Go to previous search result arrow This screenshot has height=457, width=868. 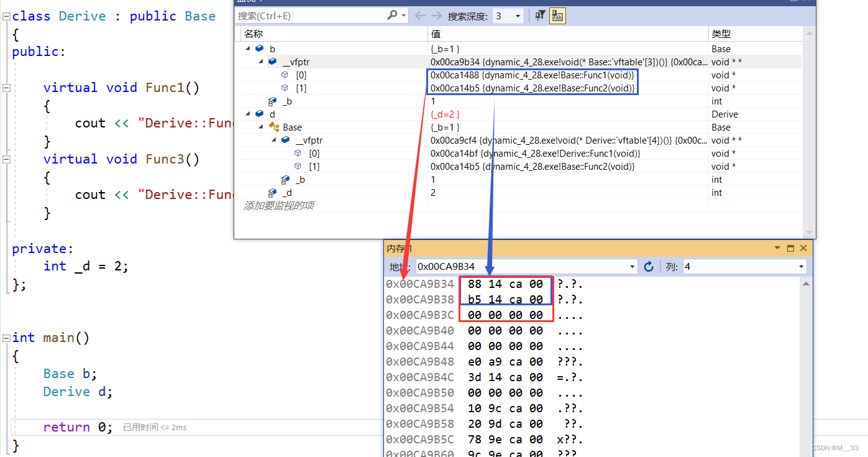click(421, 16)
